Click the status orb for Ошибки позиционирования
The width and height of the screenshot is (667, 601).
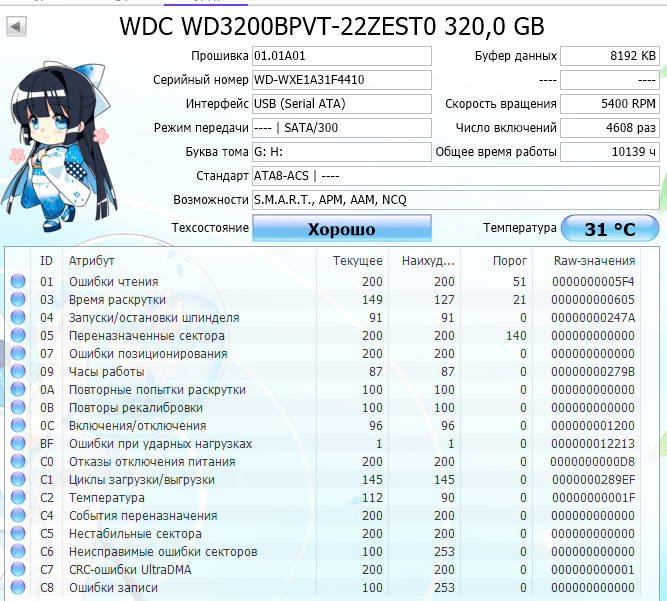18,353
